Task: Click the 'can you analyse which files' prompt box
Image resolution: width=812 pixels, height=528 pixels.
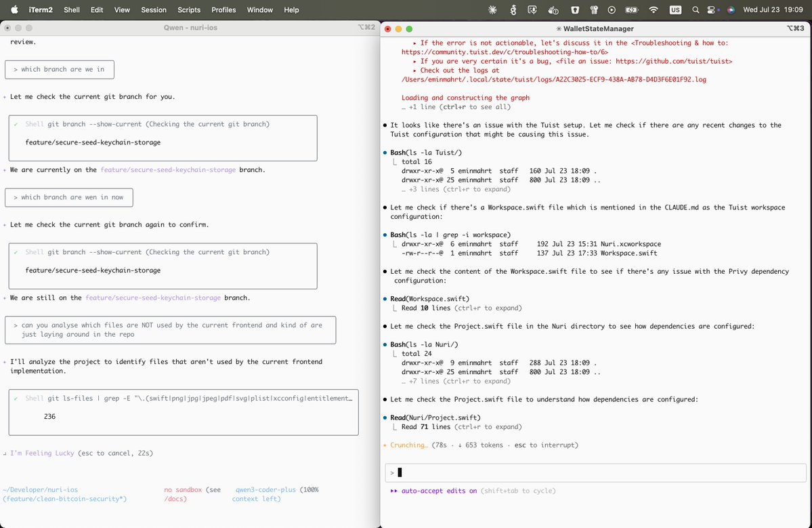Action: click(171, 330)
